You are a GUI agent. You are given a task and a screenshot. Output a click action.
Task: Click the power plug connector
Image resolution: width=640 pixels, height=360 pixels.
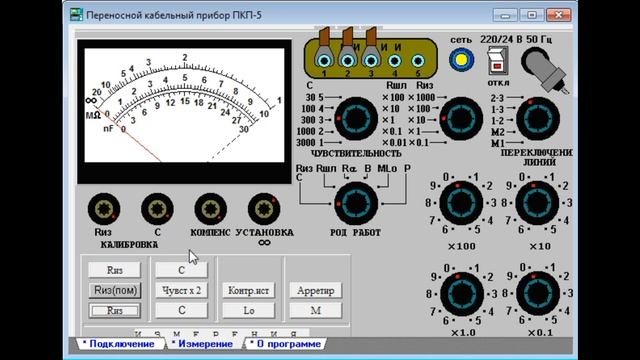[x=545, y=69]
